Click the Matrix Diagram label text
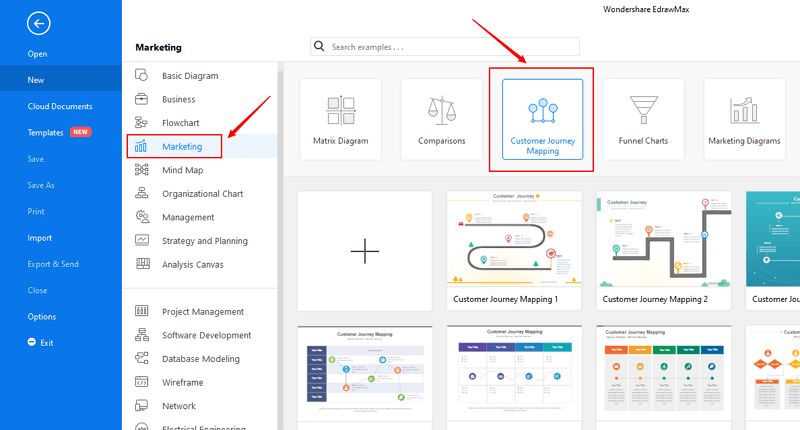Screen dimensions: 800x430 click(341, 141)
